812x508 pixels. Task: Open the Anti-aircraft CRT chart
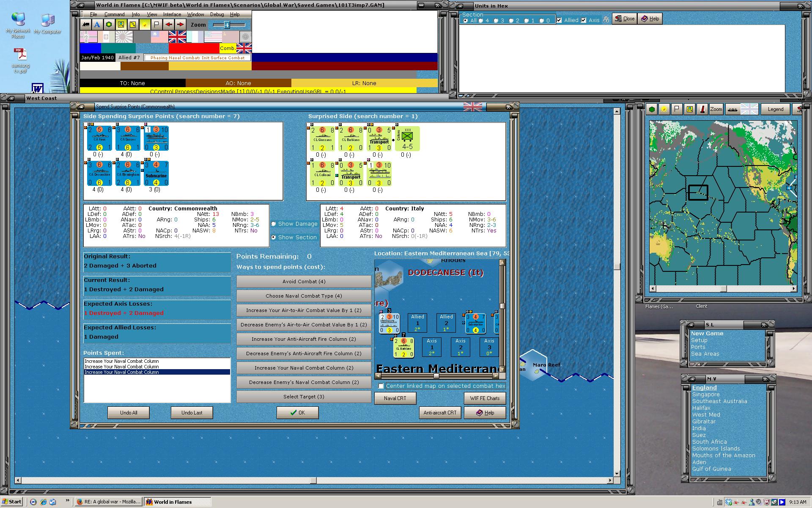point(440,413)
